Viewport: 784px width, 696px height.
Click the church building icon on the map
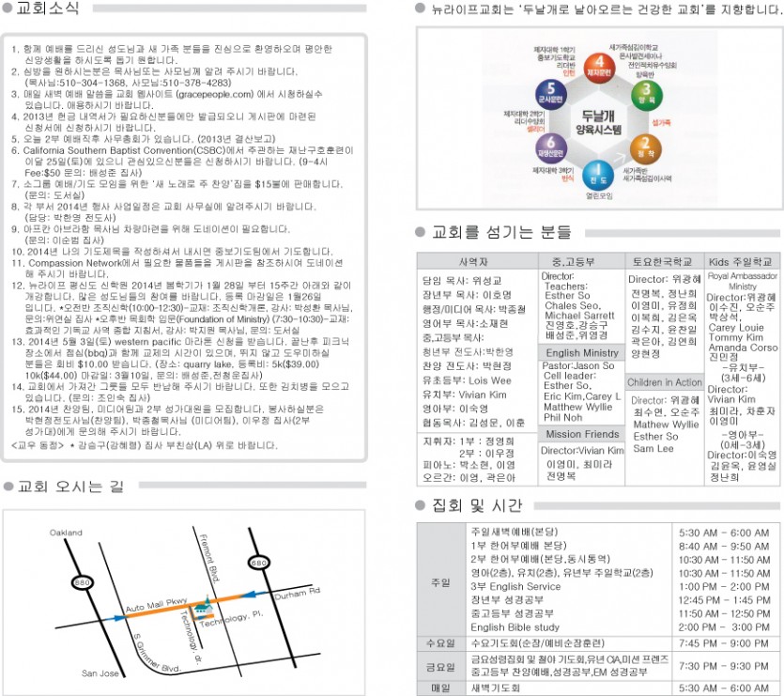point(203,607)
